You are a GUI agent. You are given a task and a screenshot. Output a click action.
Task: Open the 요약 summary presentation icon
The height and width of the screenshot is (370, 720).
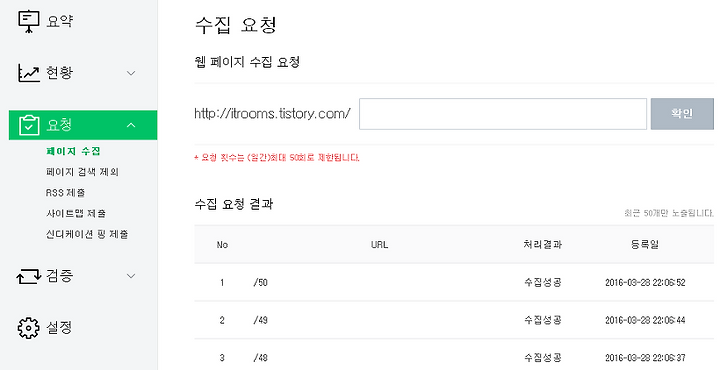[x=28, y=21]
